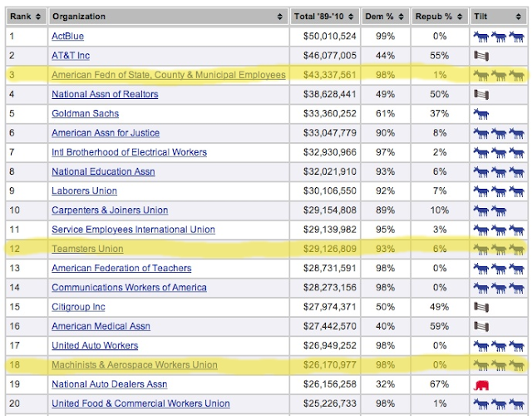Open the Citigroup Inc link

[78, 307]
